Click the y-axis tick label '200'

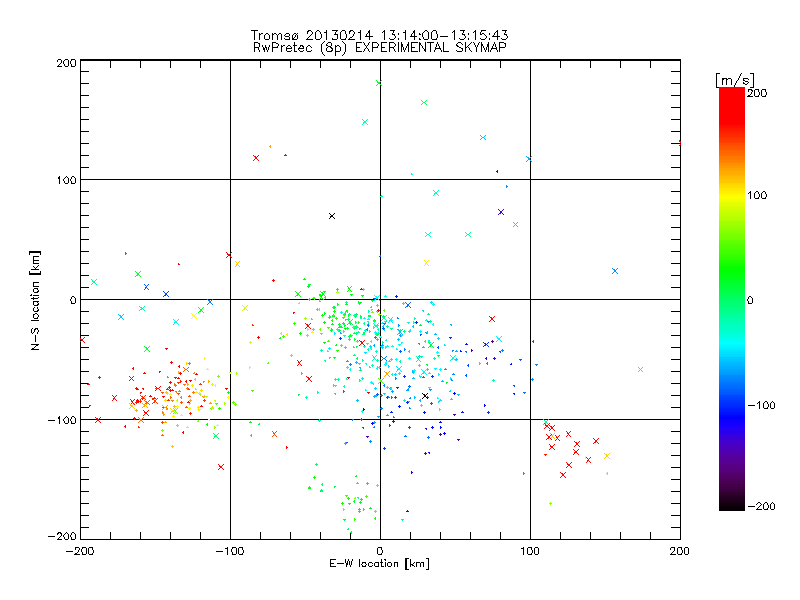click(66, 63)
